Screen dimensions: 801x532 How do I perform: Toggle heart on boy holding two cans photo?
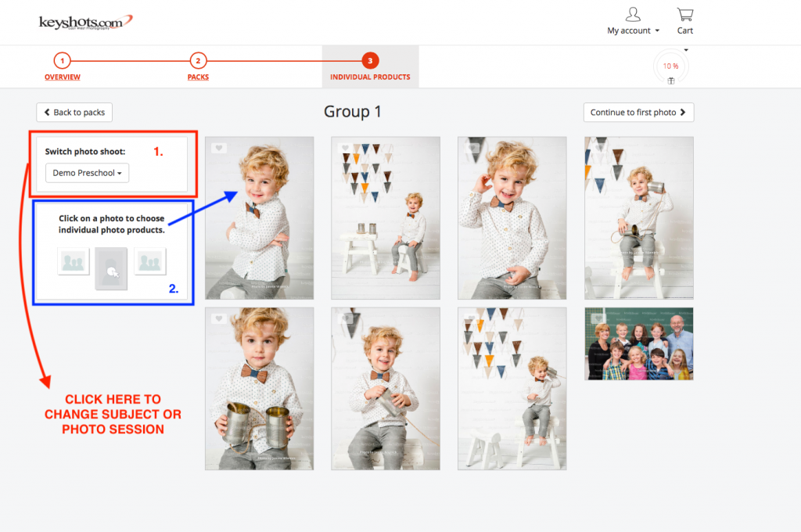(x=219, y=318)
